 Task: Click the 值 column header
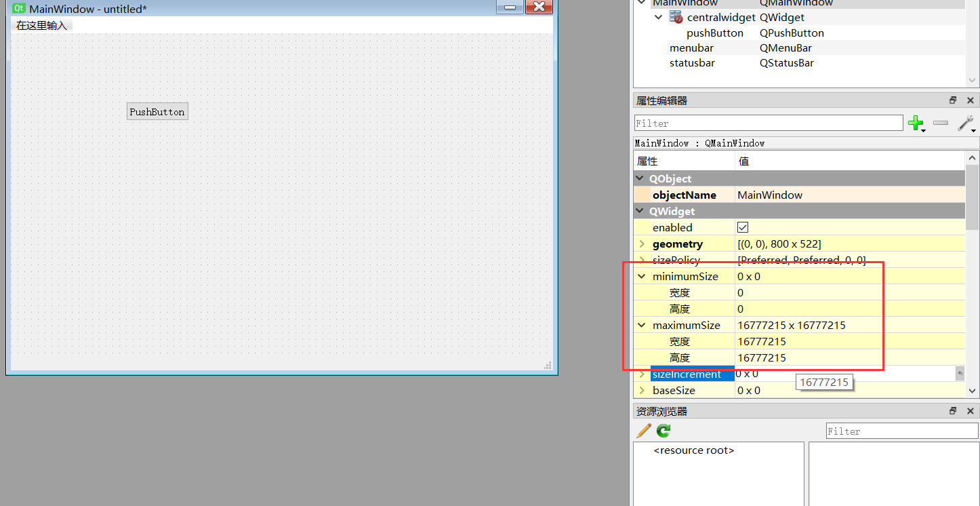point(851,161)
